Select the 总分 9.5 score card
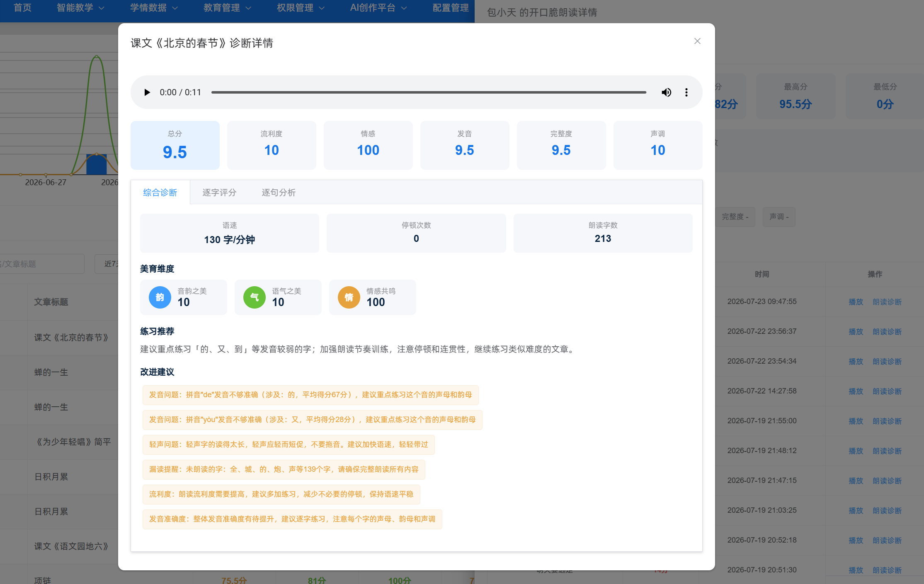 click(175, 145)
